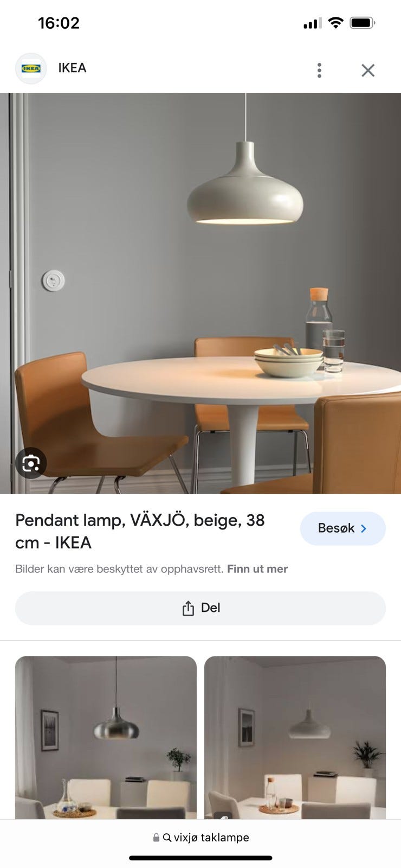Tap the main VÄXJÖ lamp image
Image resolution: width=401 pixels, height=868 pixels.
[200, 293]
